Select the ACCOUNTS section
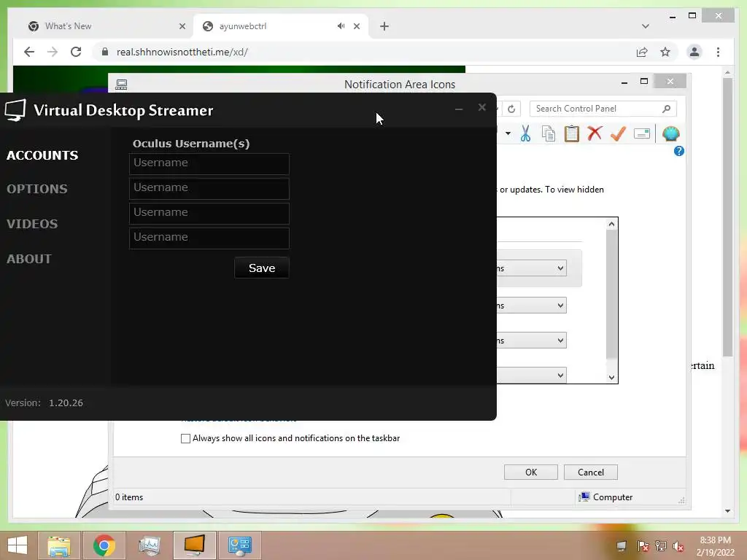The width and height of the screenshot is (747, 560). point(42,155)
